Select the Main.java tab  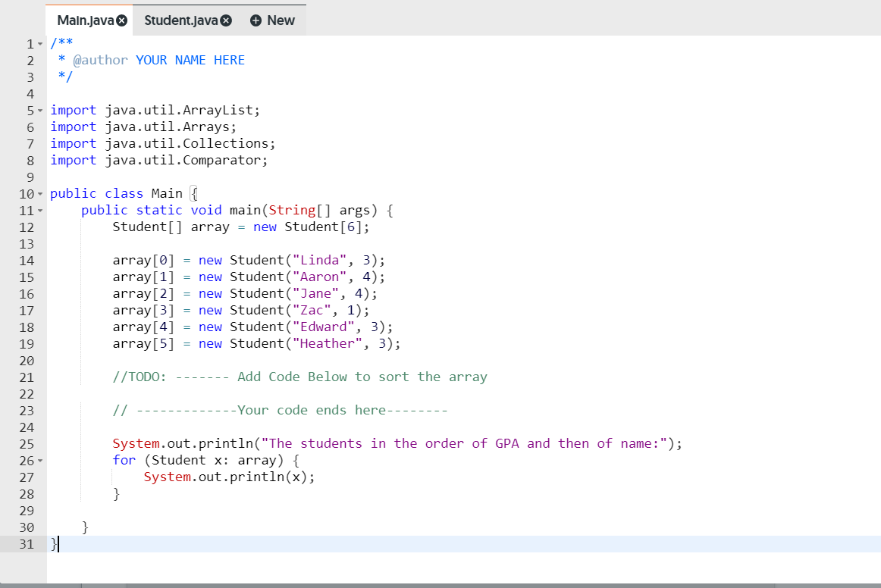click(85, 20)
